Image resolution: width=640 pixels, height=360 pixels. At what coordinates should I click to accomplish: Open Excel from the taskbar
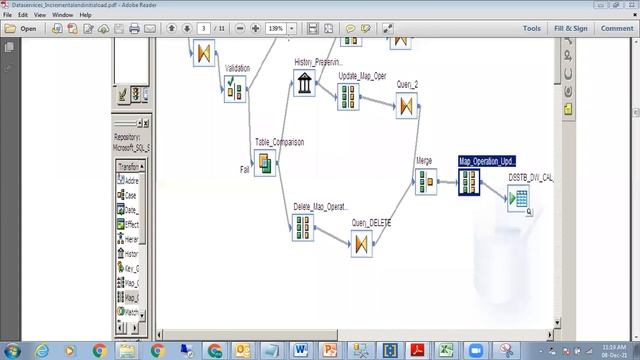click(x=446, y=351)
